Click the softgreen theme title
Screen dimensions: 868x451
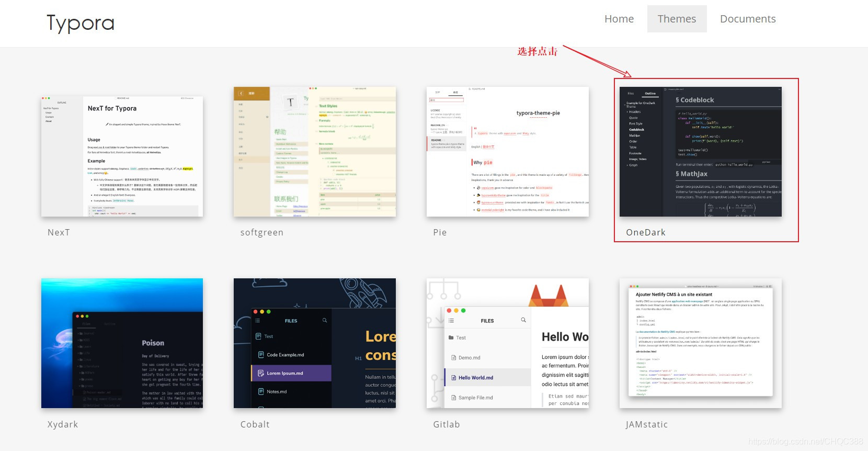(x=262, y=232)
